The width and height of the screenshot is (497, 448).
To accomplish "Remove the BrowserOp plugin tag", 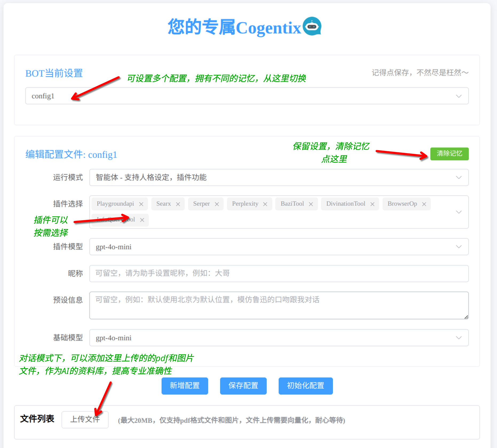I will pos(424,204).
